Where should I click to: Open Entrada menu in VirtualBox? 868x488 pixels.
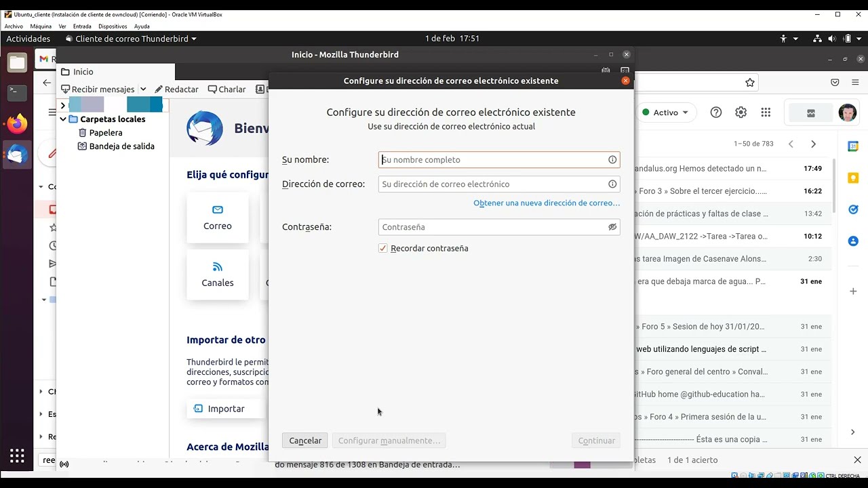[x=82, y=26]
